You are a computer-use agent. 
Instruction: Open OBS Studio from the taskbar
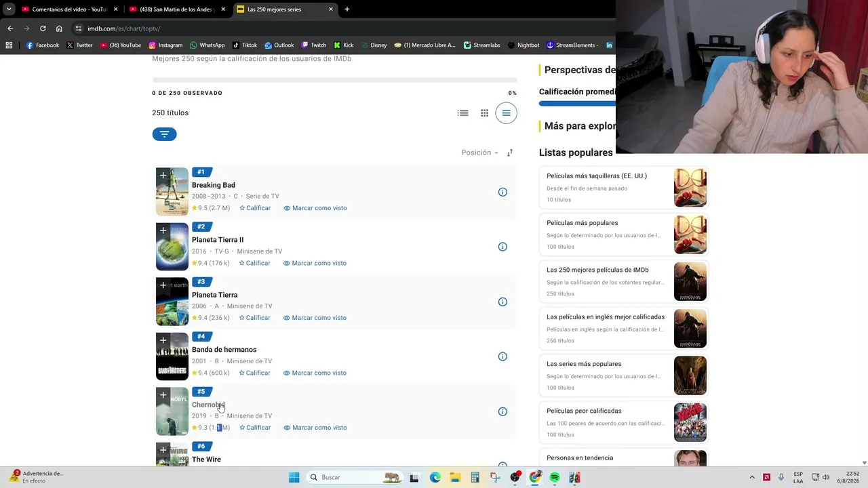click(x=515, y=477)
